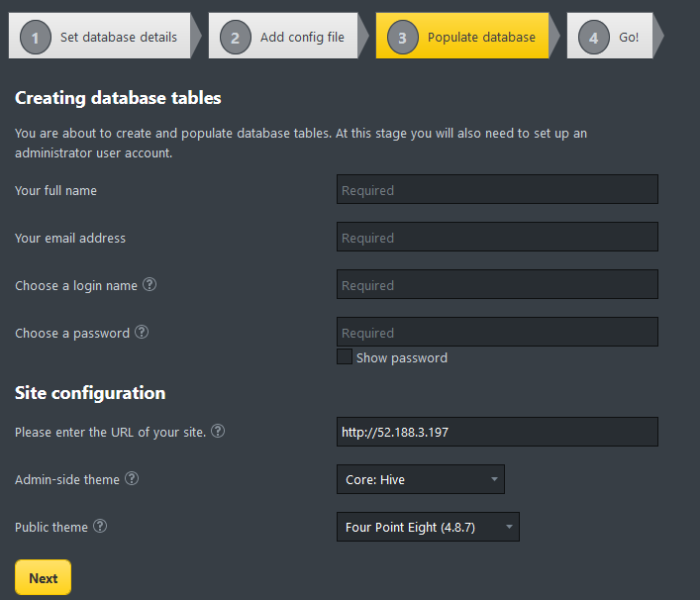Open the help icon next to password
Image resolution: width=700 pixels, height=600 pixels.
(x=142, y=333)
